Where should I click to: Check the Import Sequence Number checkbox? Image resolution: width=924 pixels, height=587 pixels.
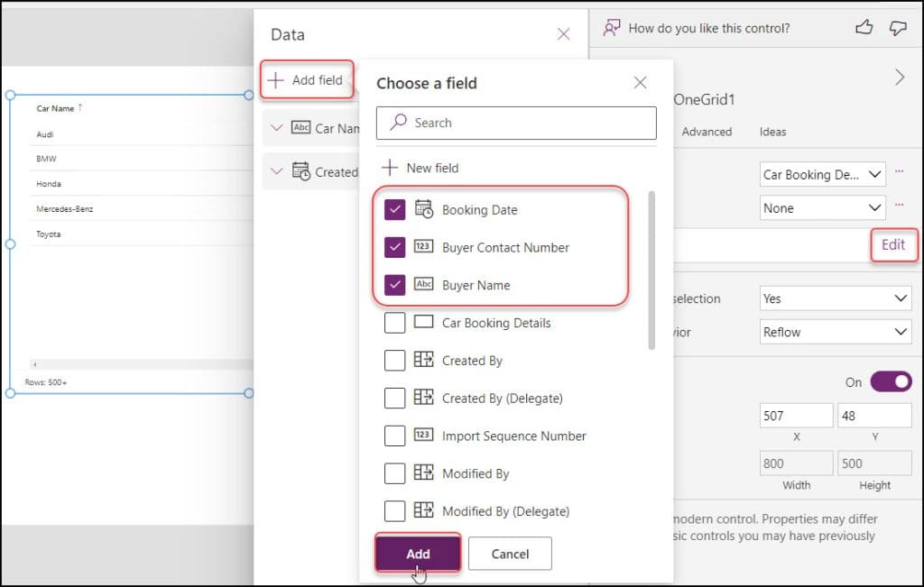coord(395,436)
